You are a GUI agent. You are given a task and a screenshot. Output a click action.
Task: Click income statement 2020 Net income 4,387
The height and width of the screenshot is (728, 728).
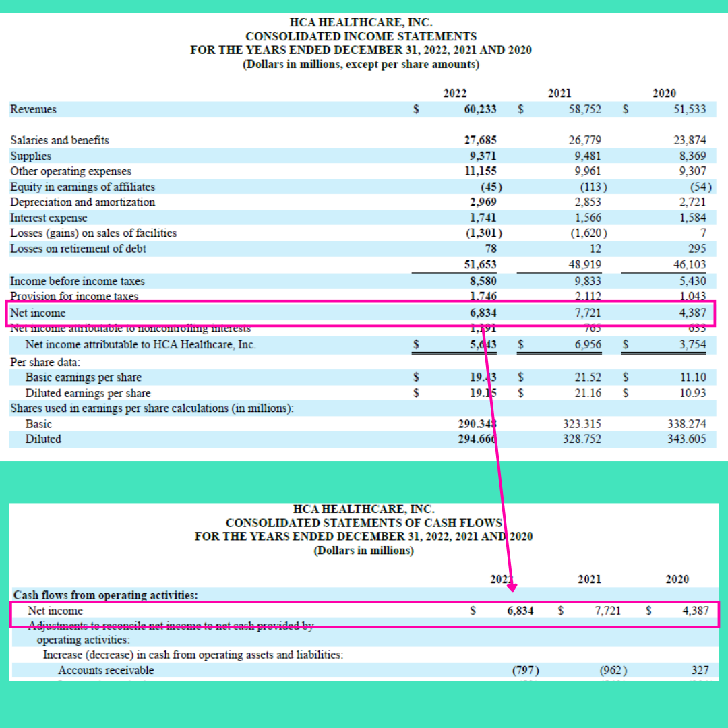click(x=693, y=313)
